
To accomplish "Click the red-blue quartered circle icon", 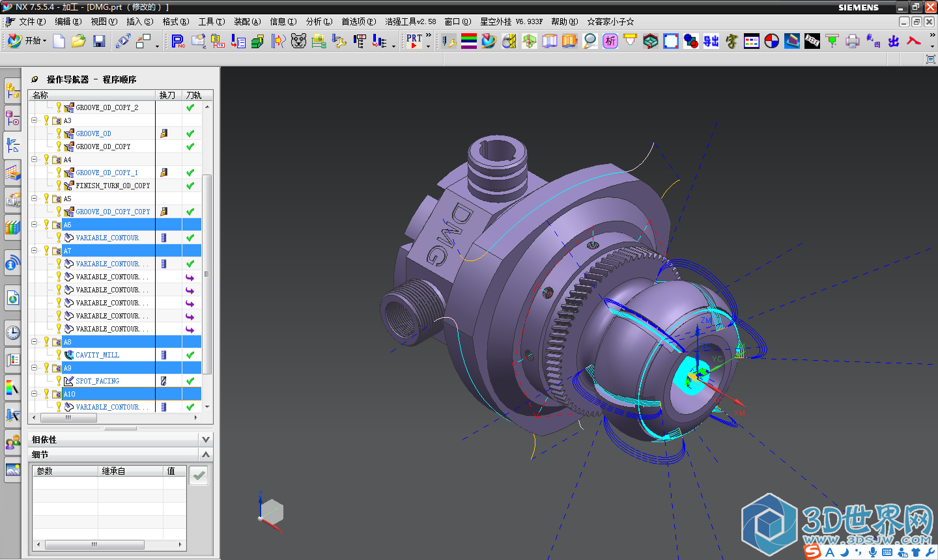I will [x=772, y=41].
